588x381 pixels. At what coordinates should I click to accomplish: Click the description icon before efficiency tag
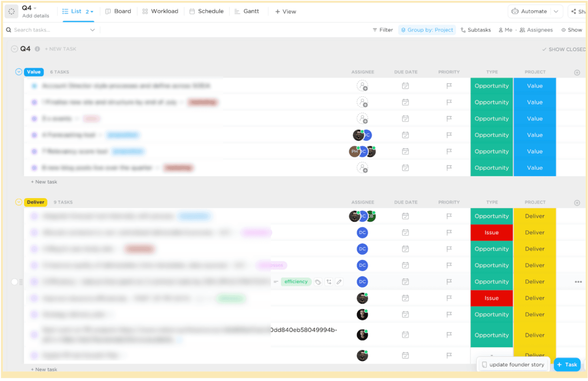[x=276, y=282]
